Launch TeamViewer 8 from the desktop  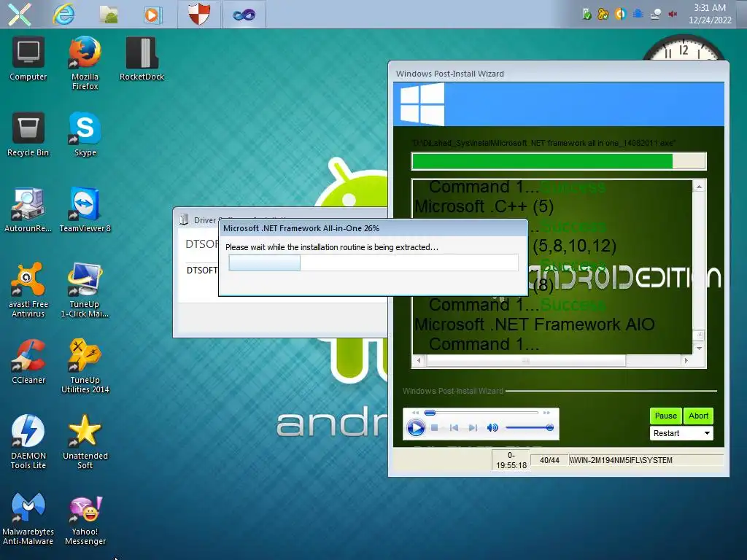coord(85,211)
